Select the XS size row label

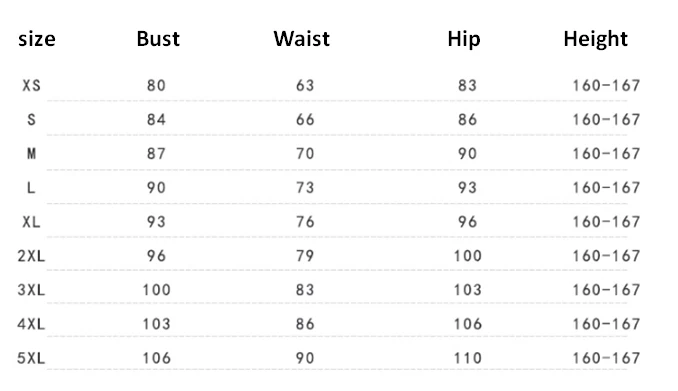click(x=32, y=86)
